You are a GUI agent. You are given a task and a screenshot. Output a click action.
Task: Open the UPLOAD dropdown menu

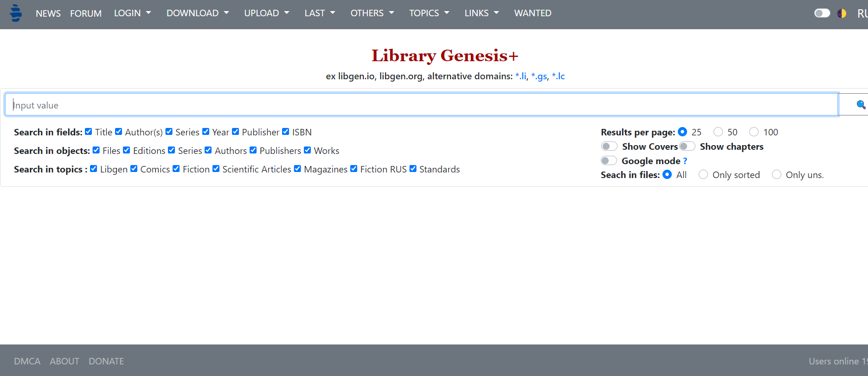pyautogui.click(x=267, y=13)
